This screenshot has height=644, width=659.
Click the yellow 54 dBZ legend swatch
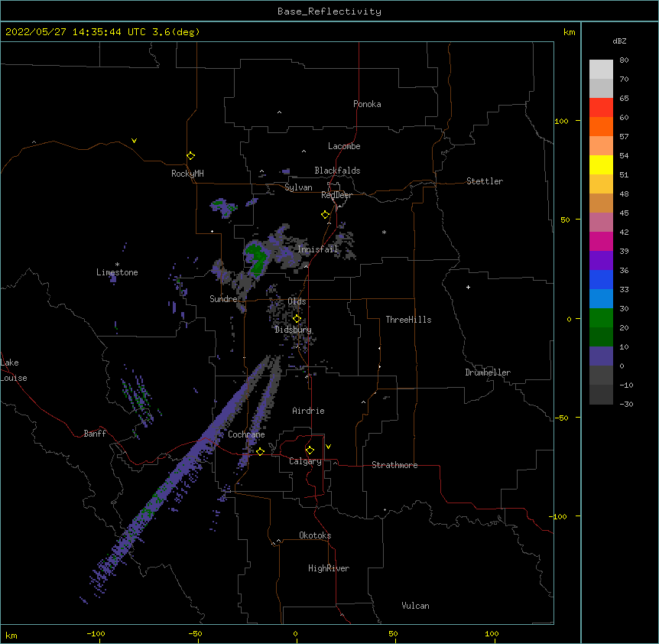(x=601, y=164)
